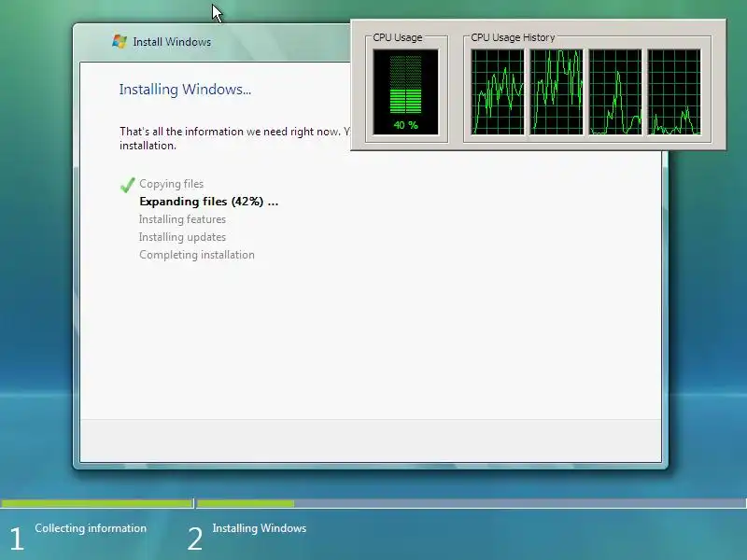The image size is (747, 560).
Task: Click the 'Collecting information' stage label
Action: pyautogui.click(x=91, y=528)
